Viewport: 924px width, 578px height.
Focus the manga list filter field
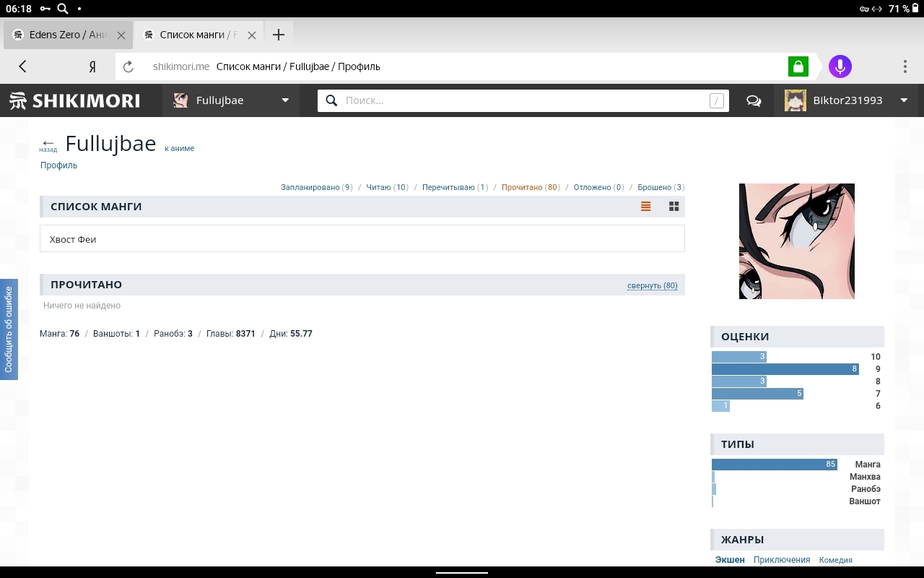coord(362,239)
